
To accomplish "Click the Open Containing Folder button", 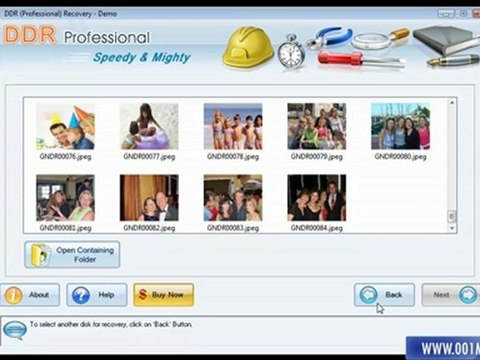I will click(72, 255).
